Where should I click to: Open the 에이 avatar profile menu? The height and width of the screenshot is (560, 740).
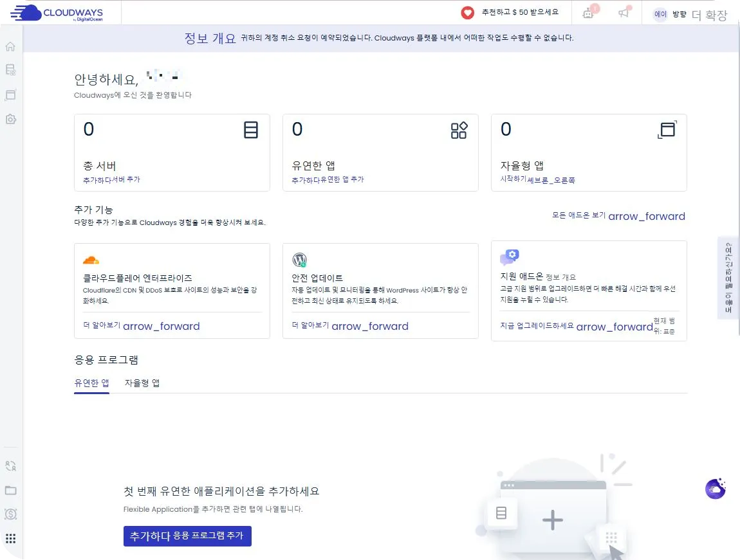click(660, 14)
